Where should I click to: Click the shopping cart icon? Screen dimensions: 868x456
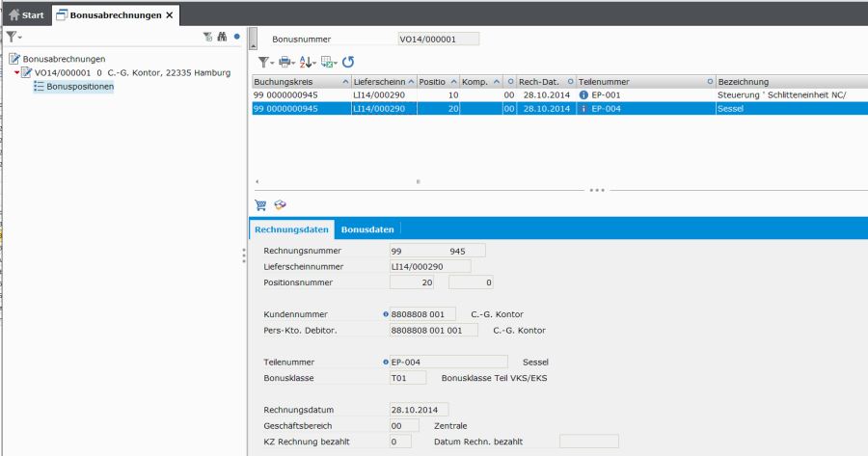[260, 204]
